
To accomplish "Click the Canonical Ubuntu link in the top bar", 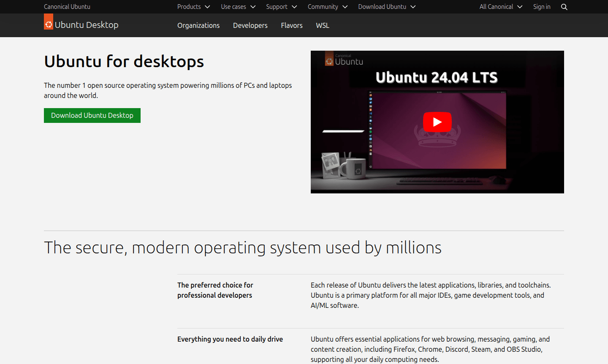I will click(67, 7).
